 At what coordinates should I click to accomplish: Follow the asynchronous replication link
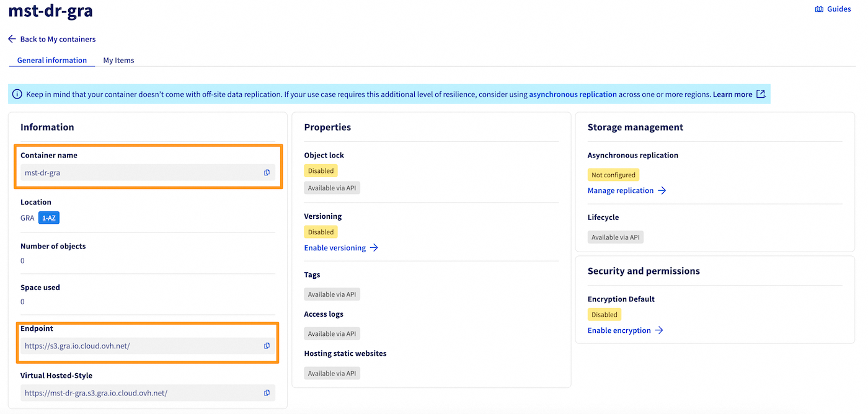point(572,95)
